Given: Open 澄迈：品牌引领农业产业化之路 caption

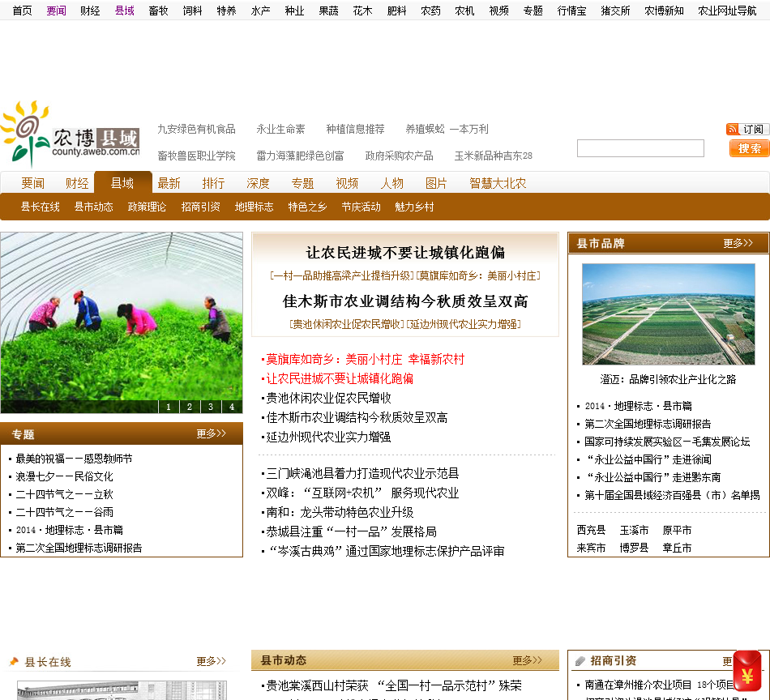Looking at the screenshot, I should [668, 379].
